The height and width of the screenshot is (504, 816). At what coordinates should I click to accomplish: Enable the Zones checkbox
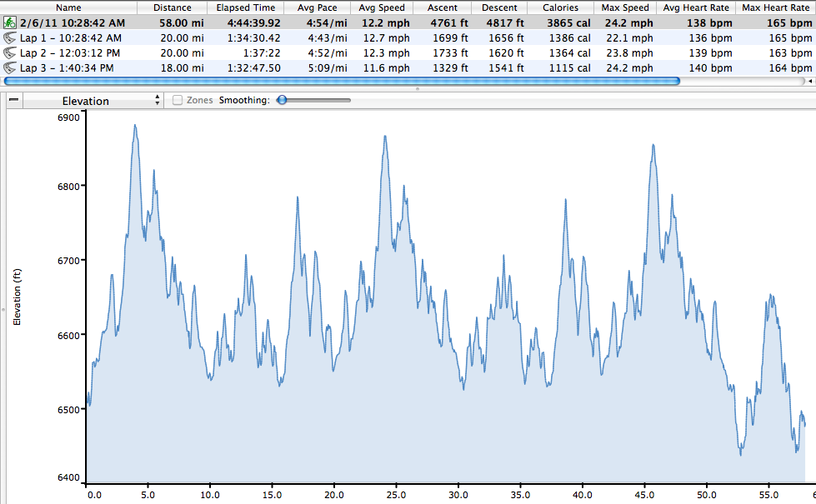[x=178, y=101]
